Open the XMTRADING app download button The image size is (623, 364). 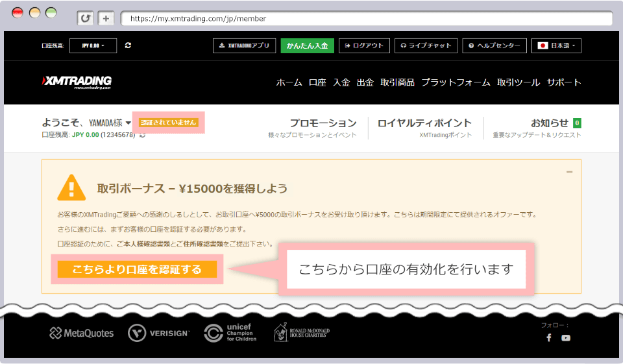coord(245,45)
